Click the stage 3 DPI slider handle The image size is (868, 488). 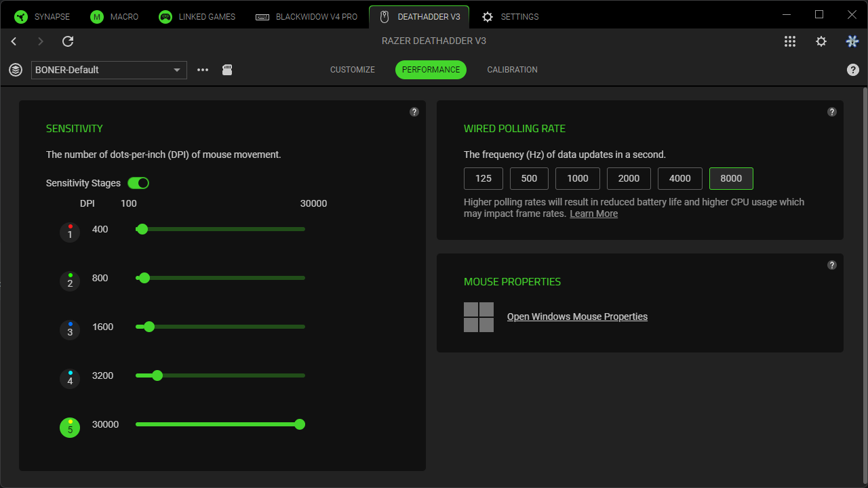[x=149, y=327]
